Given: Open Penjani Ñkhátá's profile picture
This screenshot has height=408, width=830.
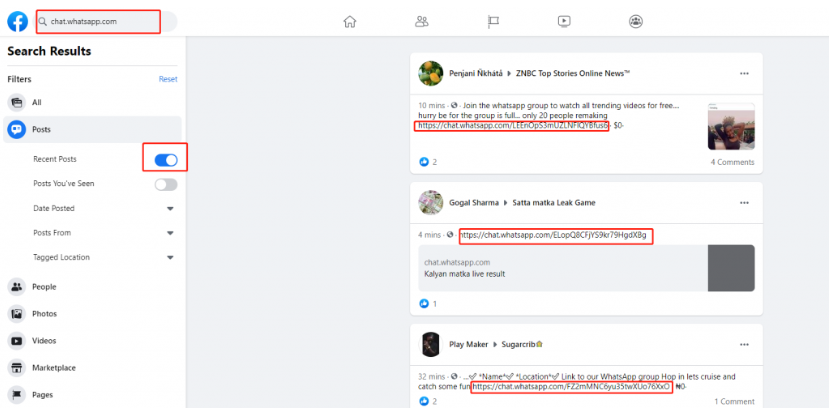Looking at the screenshot, I should pos(430,73).
